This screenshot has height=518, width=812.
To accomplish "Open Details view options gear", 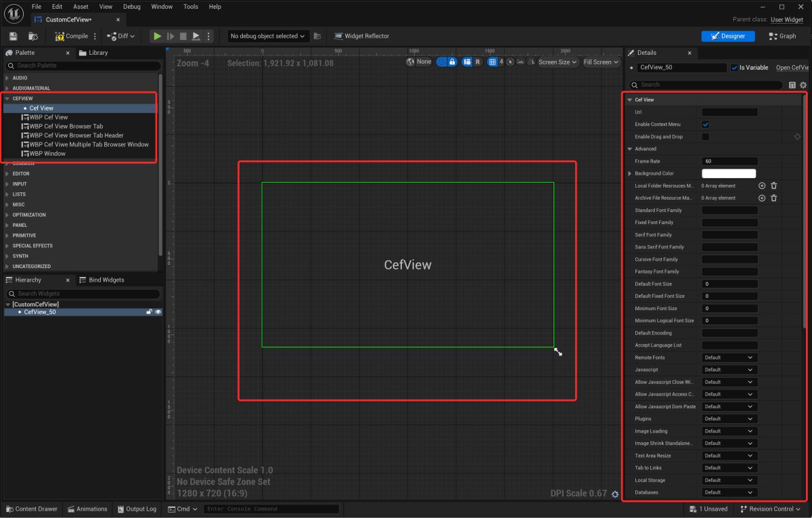I will pyautogui.click(x=803, y=85).
